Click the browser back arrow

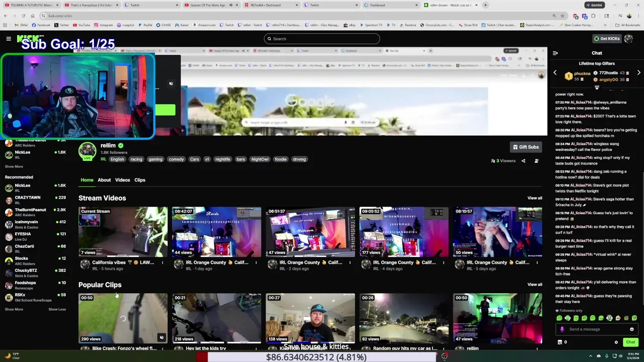[5, 16]
